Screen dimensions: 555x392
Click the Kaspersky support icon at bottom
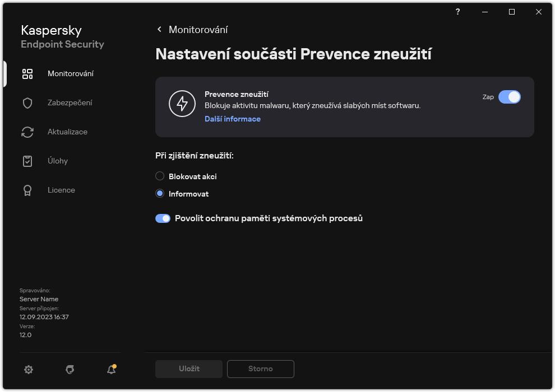point(70,370)
